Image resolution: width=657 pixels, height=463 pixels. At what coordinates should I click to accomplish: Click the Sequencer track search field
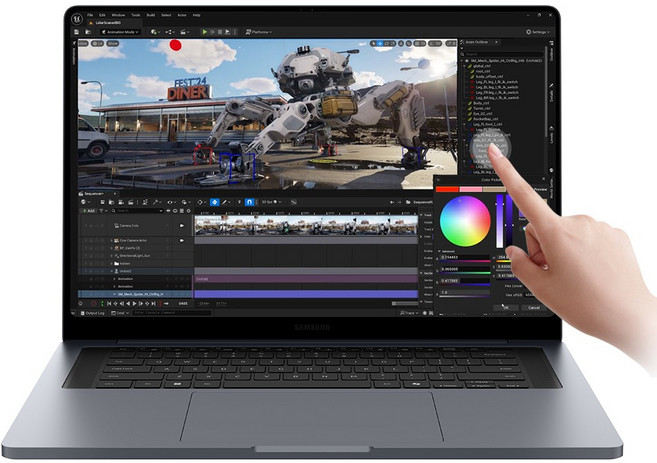point(137,211)
